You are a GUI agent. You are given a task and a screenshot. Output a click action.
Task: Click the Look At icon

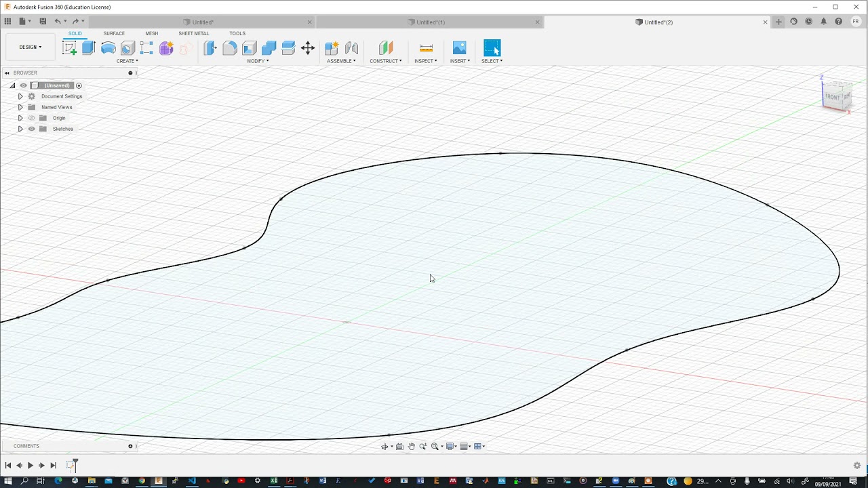(399, 446)
